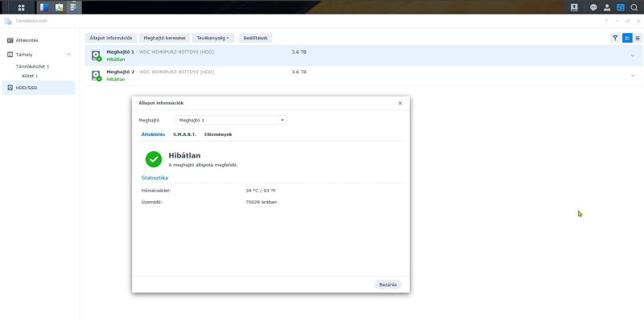The width and height of the screenshot is (644, 321).
Task: Maximize the Storage Manager window
Action: click(x=628, y=21)
